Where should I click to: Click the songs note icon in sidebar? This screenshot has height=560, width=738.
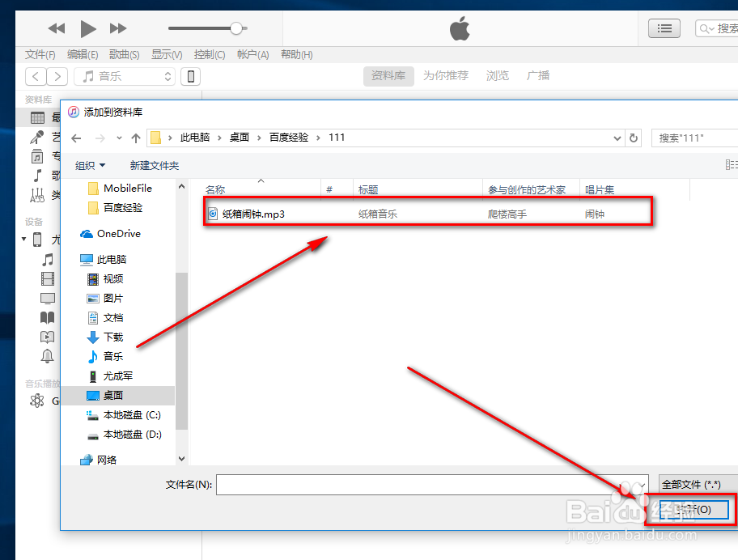pos(38,176)
